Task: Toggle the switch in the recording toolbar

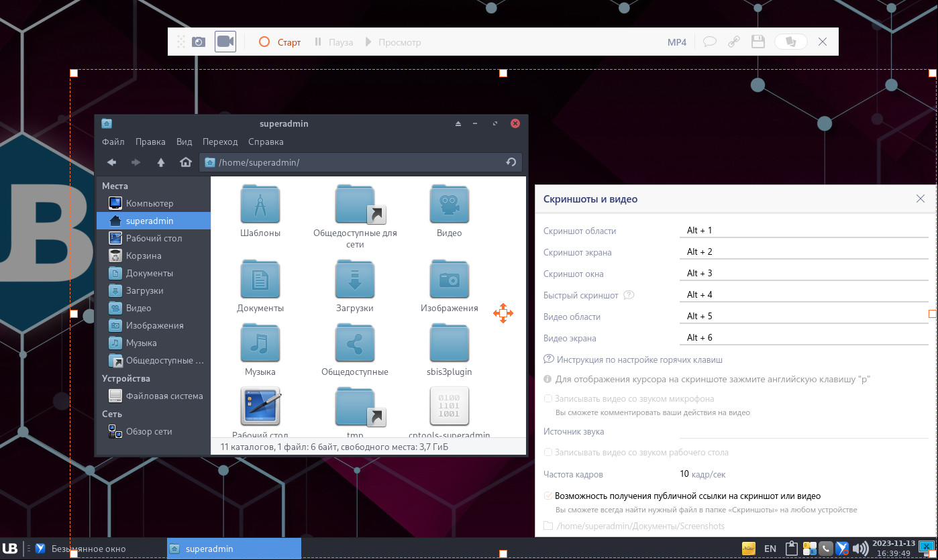Action: [x=790, y=42]
